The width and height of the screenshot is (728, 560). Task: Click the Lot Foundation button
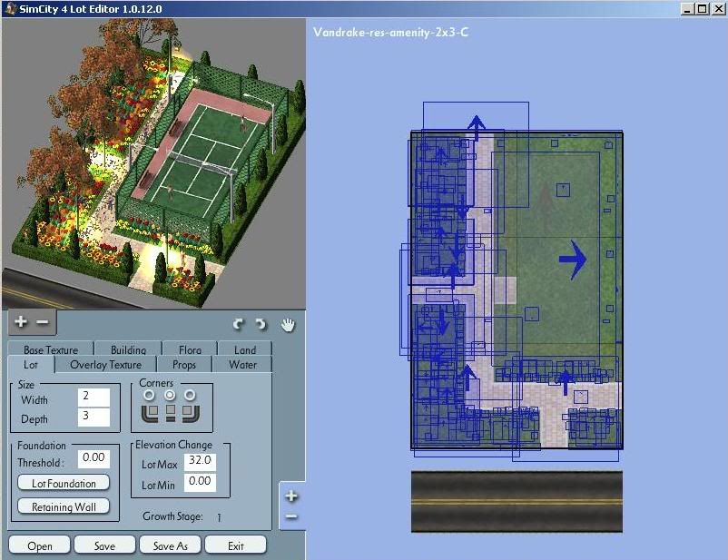click(x=64, y=483)
